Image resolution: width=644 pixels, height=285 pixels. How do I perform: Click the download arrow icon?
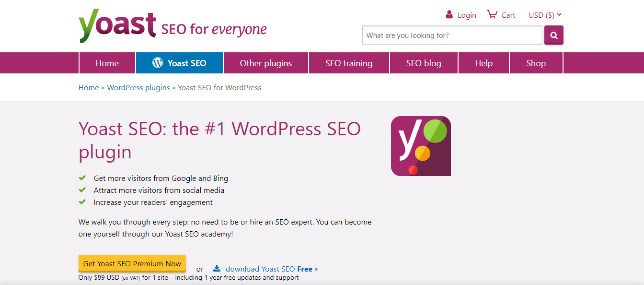[x=217, y=268]
